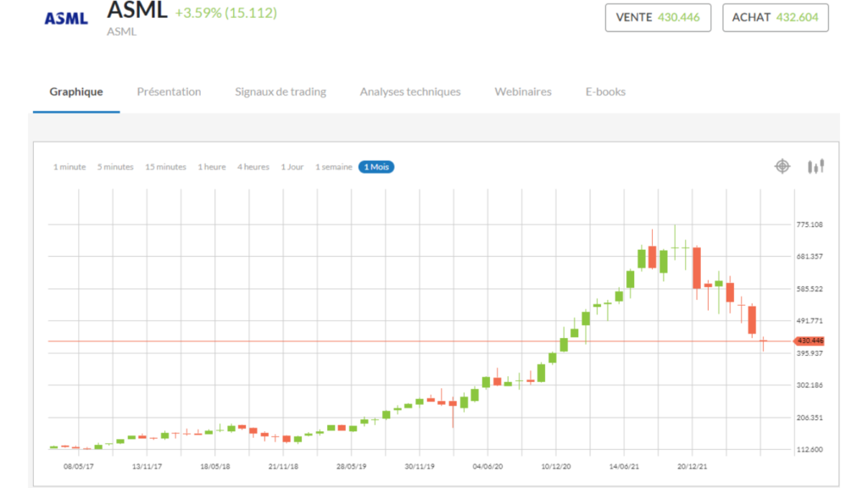The height and width of the screenshot is (488, 868).
Task: Switch to the Graphique tab
Action: pos(75,91)
